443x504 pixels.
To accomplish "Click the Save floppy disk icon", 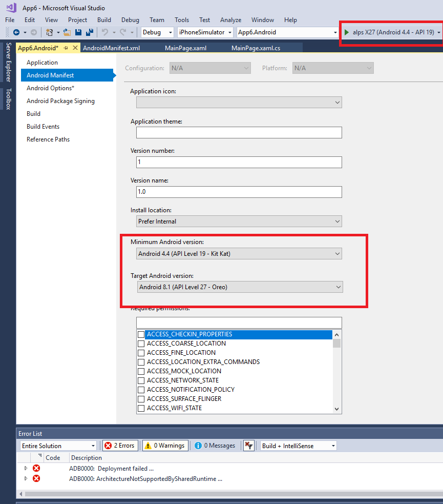I will [78, 32].
